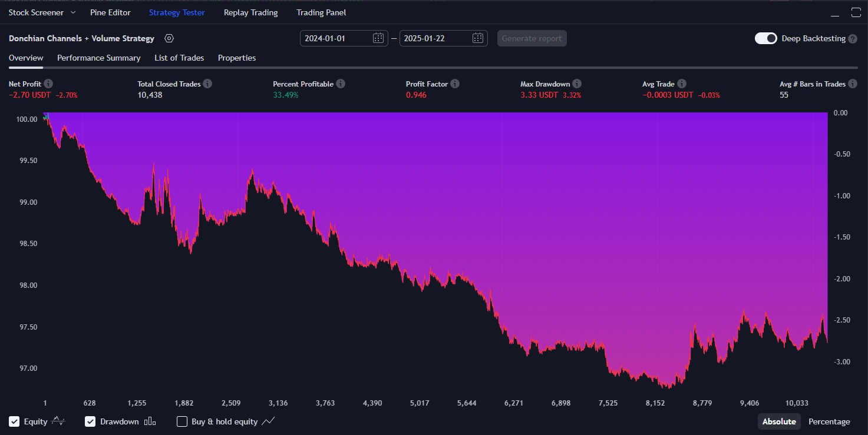Click the 10,438 total closed trades value

[150, 95]
